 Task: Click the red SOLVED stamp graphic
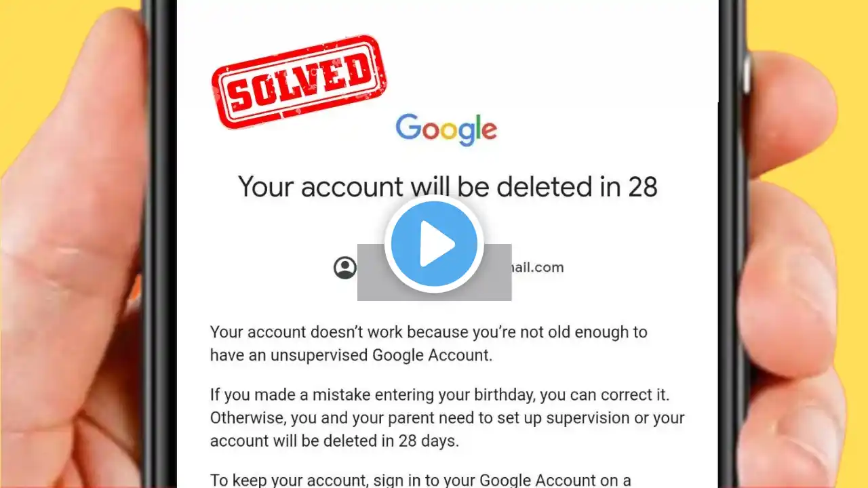coord(299,82)
